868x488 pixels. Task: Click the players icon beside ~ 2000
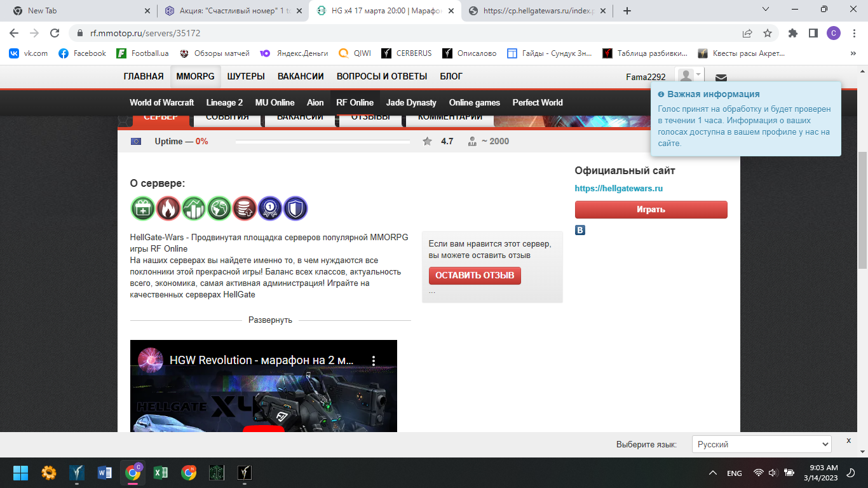click(472, 141)
